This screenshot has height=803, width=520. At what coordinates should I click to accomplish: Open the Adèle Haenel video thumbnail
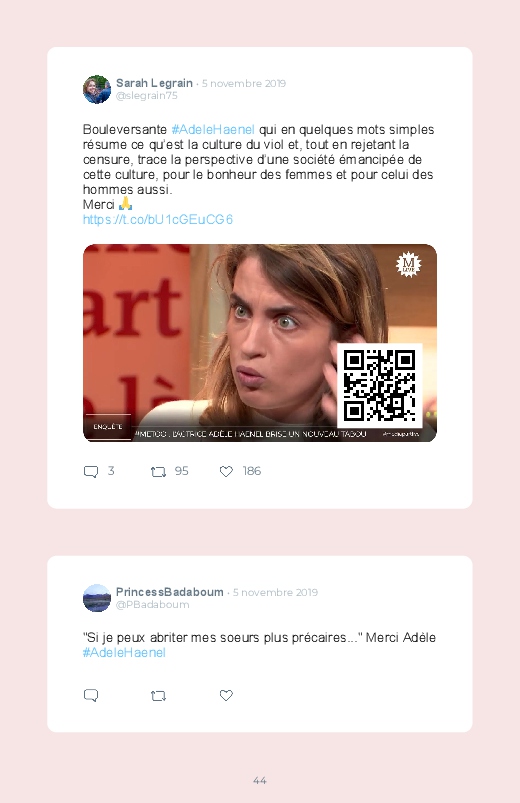pyautogui.click(x=260, y=343)
